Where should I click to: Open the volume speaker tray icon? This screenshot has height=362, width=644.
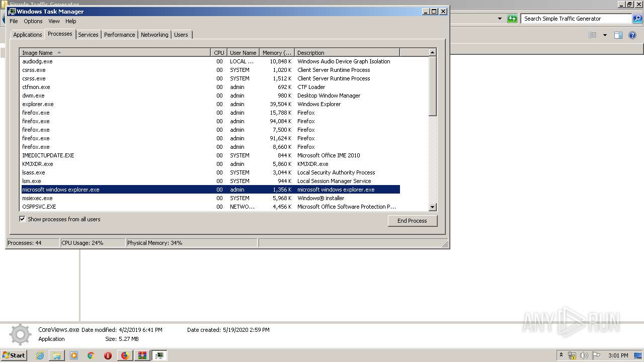[584, 355]
